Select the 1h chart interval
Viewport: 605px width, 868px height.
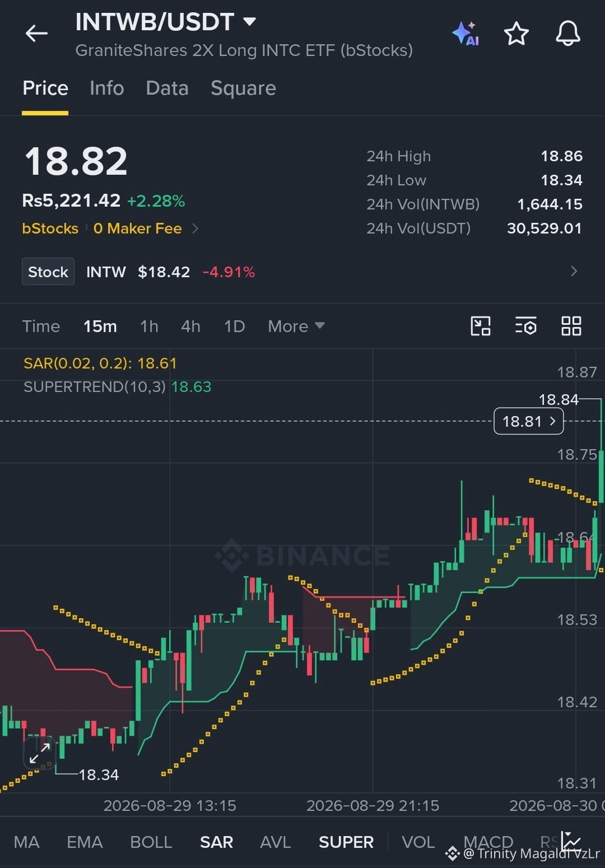coord(149,326)
